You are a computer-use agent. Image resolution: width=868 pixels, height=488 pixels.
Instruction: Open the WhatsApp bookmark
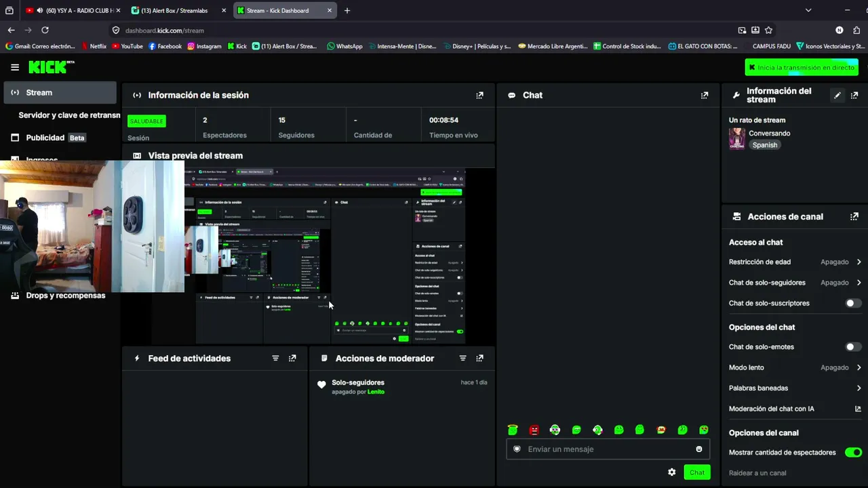click(x=344, y=46)
